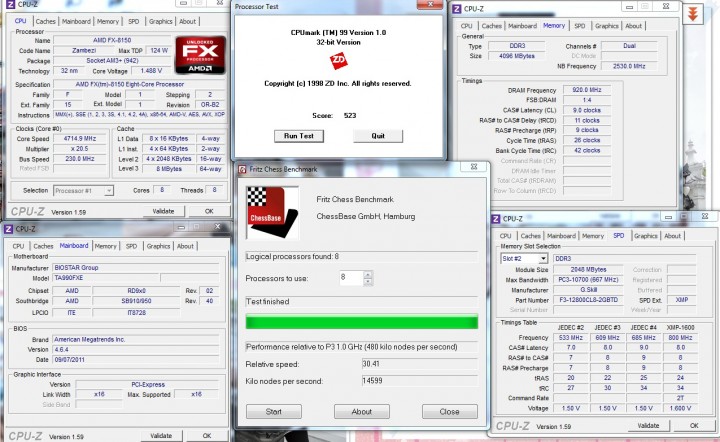Click the CAS# Latency value 9.0 clocks
This screenshot has width=720, height=442.
(587, 110)
